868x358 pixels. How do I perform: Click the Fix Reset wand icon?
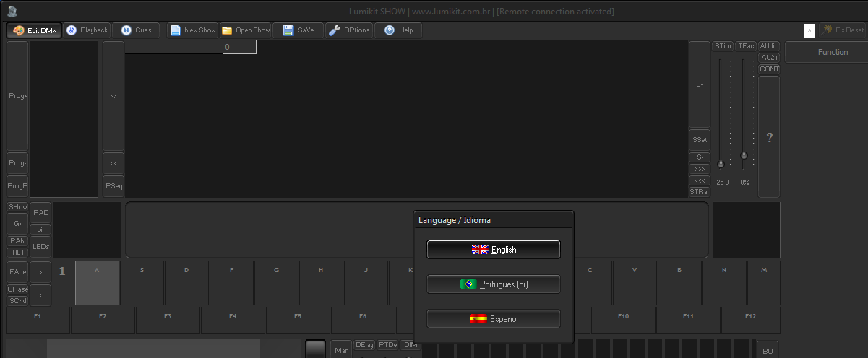point(826,30)
